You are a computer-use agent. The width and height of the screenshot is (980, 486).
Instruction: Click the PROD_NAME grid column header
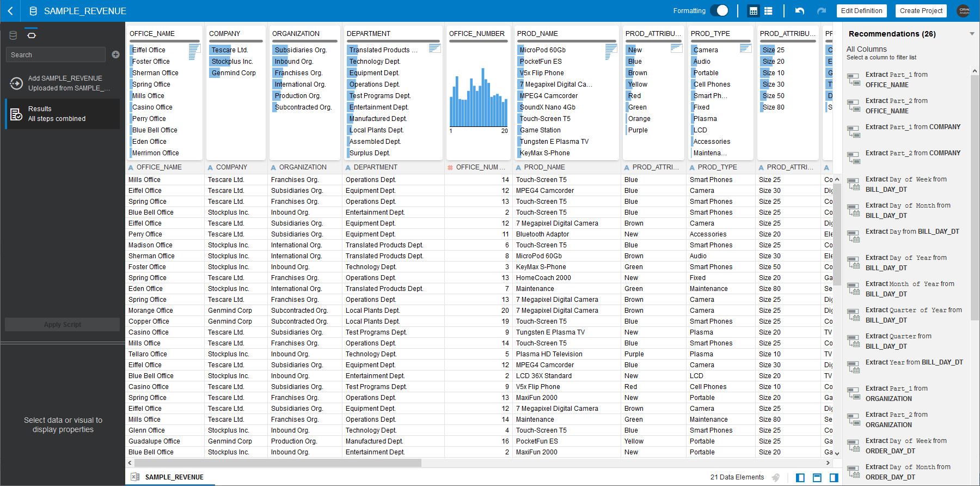click(566, 167)
